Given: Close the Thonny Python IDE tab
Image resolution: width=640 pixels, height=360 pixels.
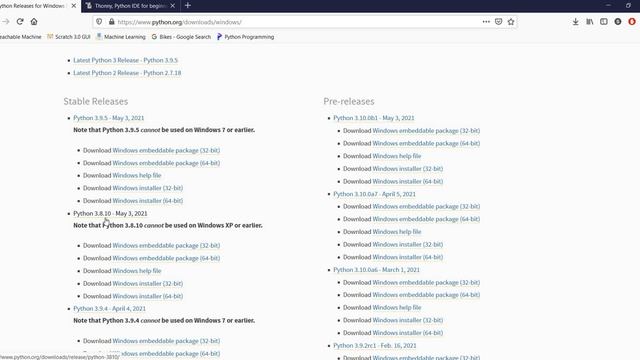Looking at the screenshot, I should [173, 6].
